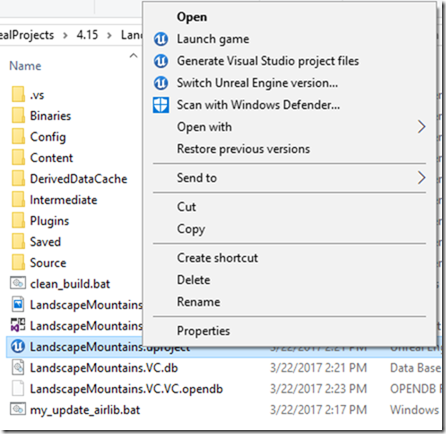Click the Visual Studio solution file icon
446x434 pixels.
click(18, 325)
